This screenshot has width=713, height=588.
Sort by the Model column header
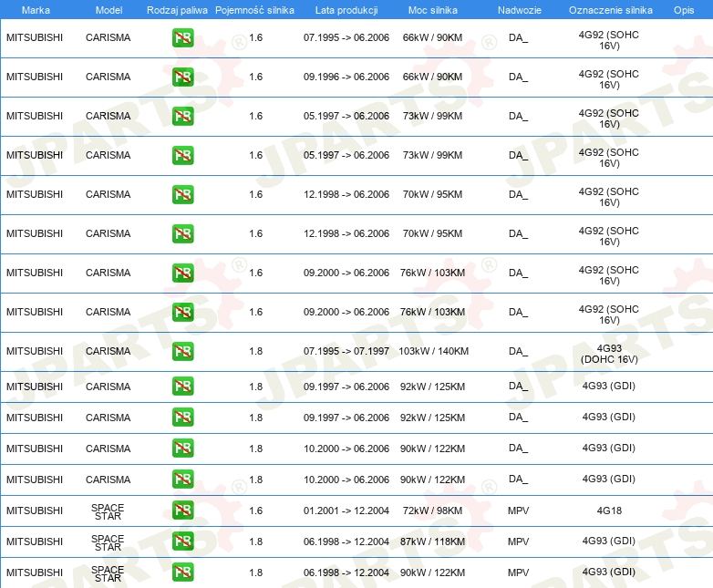[109, 10]
